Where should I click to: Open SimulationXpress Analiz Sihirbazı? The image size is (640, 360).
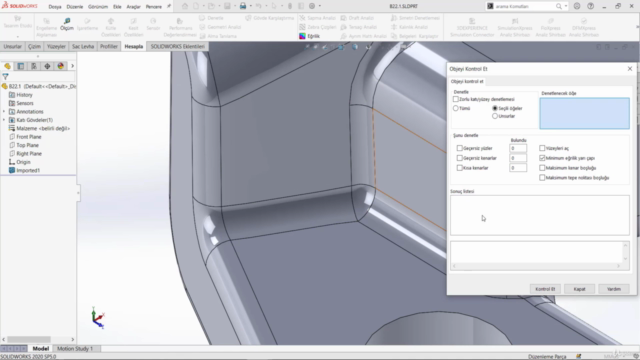point(515,27)
